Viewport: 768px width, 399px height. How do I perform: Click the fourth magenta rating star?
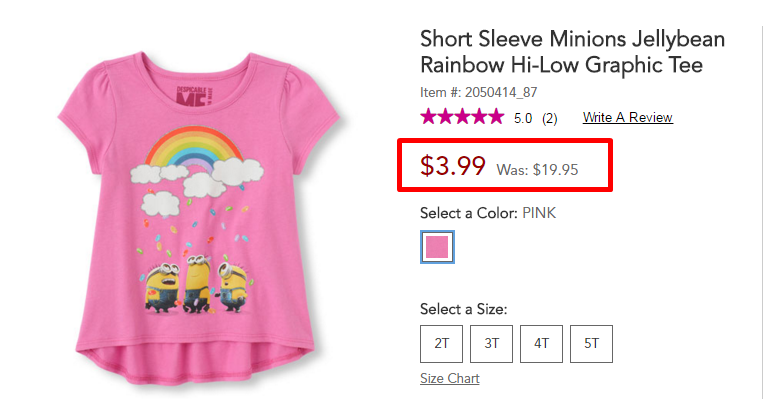tap(479, 117)
